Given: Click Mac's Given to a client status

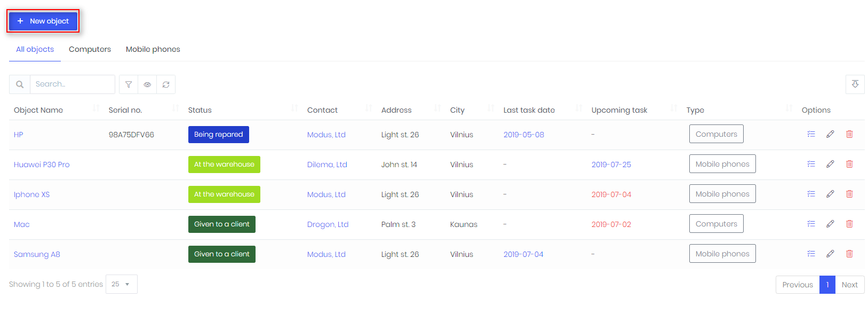Looking at the screenshot, I should tap(222, 224).
